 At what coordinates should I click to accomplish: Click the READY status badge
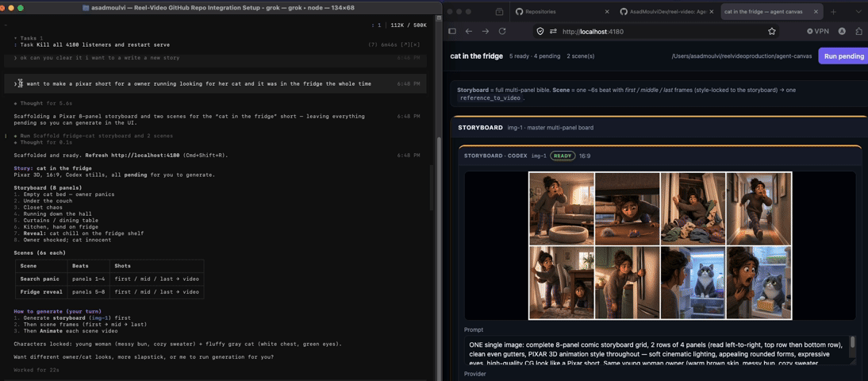(x=563, y=156)
